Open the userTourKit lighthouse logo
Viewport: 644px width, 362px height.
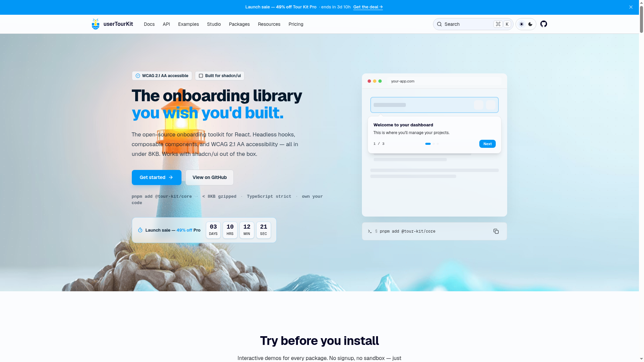click(96, 24)
